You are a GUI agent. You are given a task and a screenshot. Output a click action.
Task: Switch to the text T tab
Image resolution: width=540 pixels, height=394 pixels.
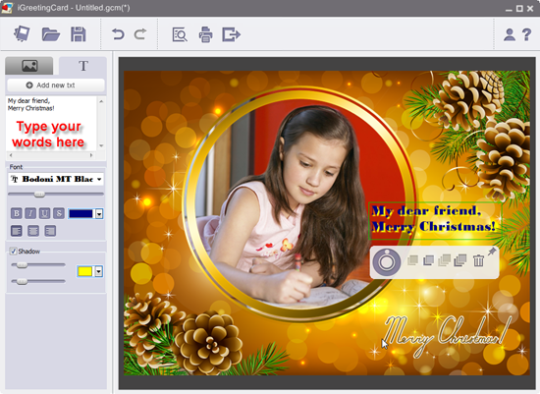[83, 65]
